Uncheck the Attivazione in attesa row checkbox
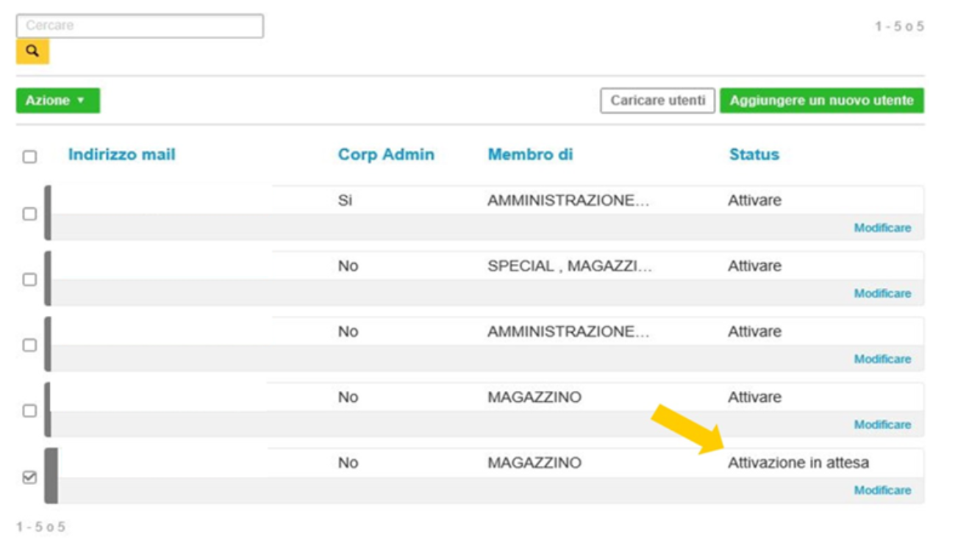The image size is (980, 543). [x=29, y=477]
